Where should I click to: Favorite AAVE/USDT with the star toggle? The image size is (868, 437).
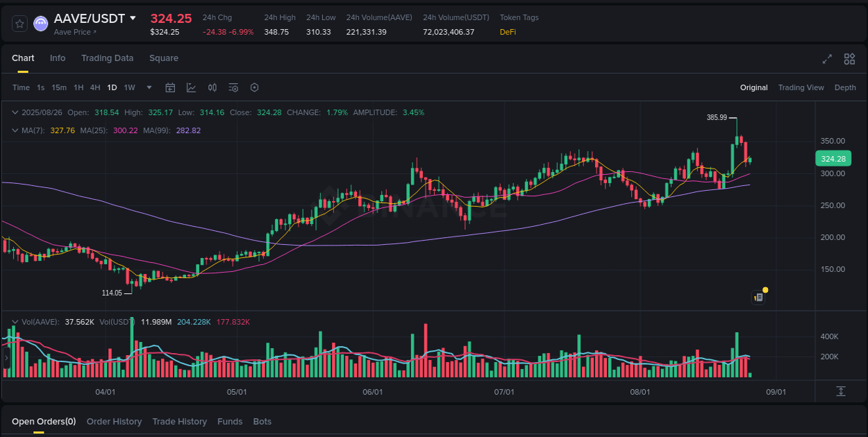19,23
